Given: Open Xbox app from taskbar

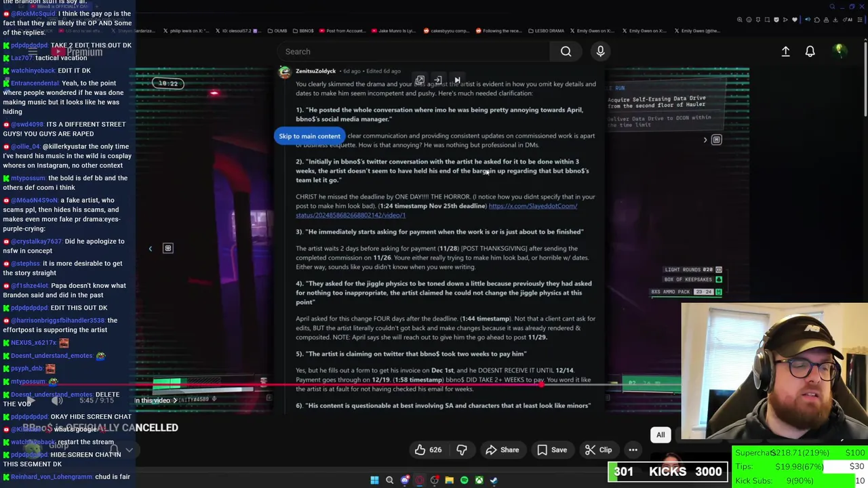Looking at the screenshot, I should 479,481.
